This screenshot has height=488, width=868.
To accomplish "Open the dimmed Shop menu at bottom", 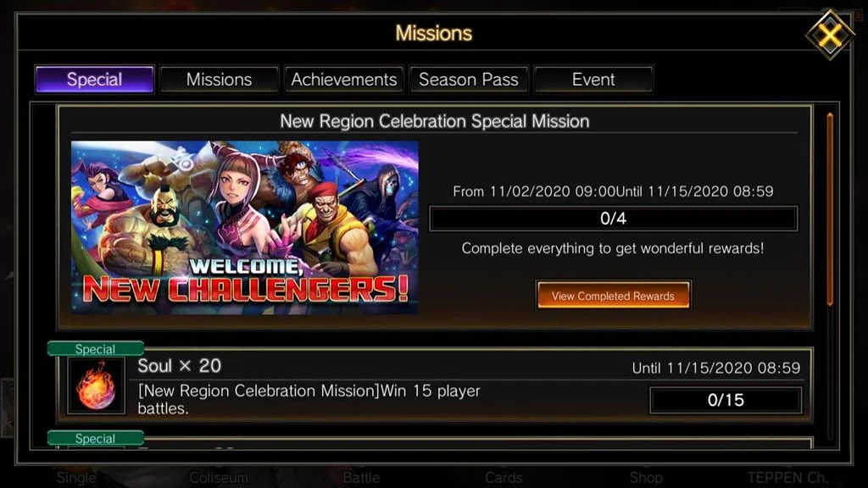I will (645, 478).
